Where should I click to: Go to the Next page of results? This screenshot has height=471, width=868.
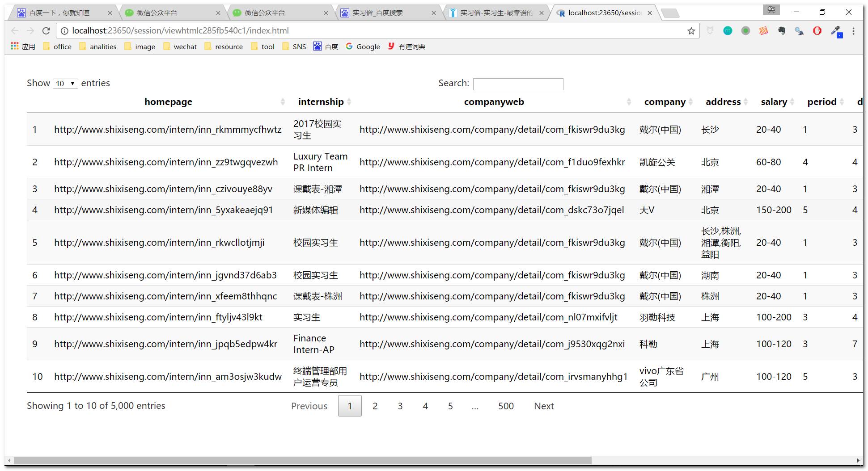(x=543, y=406)
